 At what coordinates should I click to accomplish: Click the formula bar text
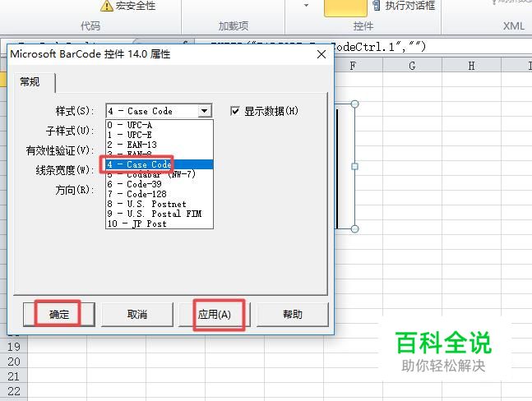point(379,47)
